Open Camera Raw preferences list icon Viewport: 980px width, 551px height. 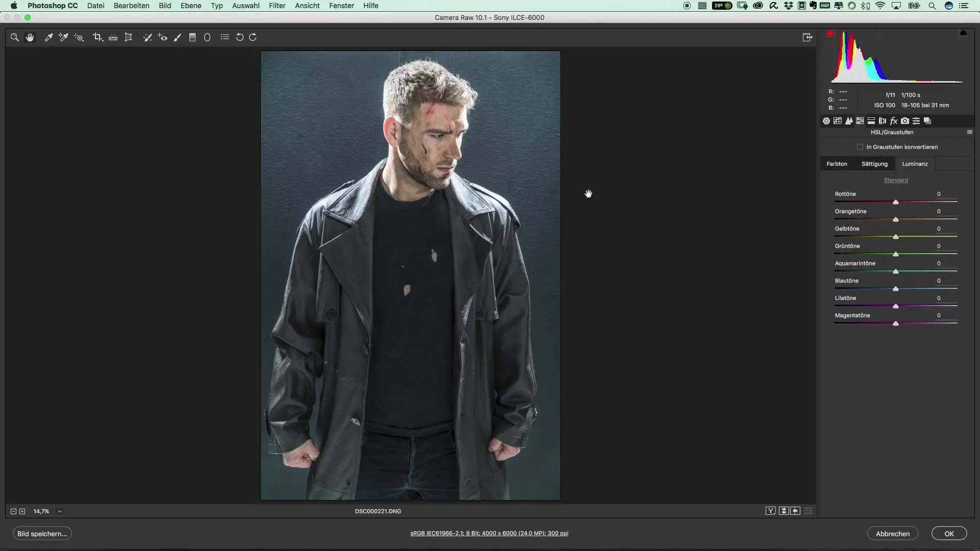point(225,37)
